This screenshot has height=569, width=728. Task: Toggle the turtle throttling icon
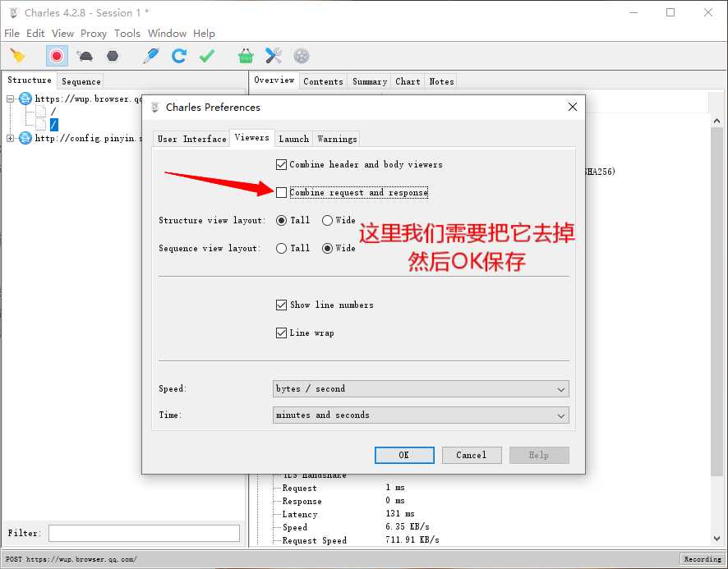[x=85, y=56]
